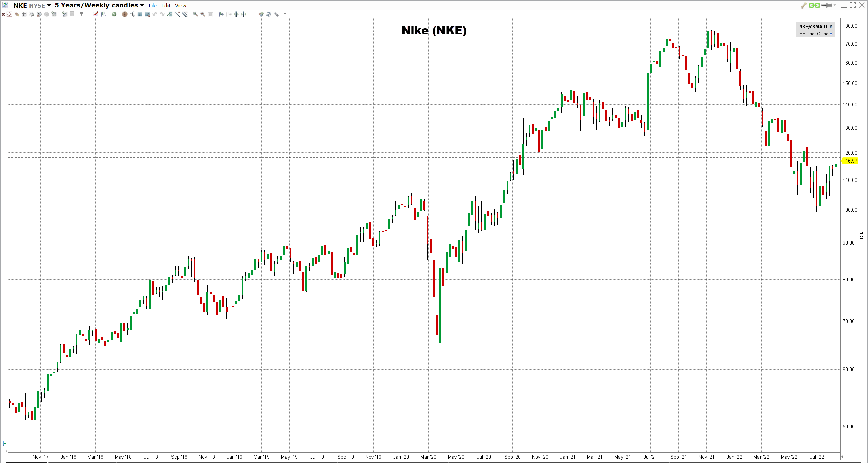This screenshot has height=463, width=868.
Task: Zoom out with red magnifier icon
Action: click(203, 14)
